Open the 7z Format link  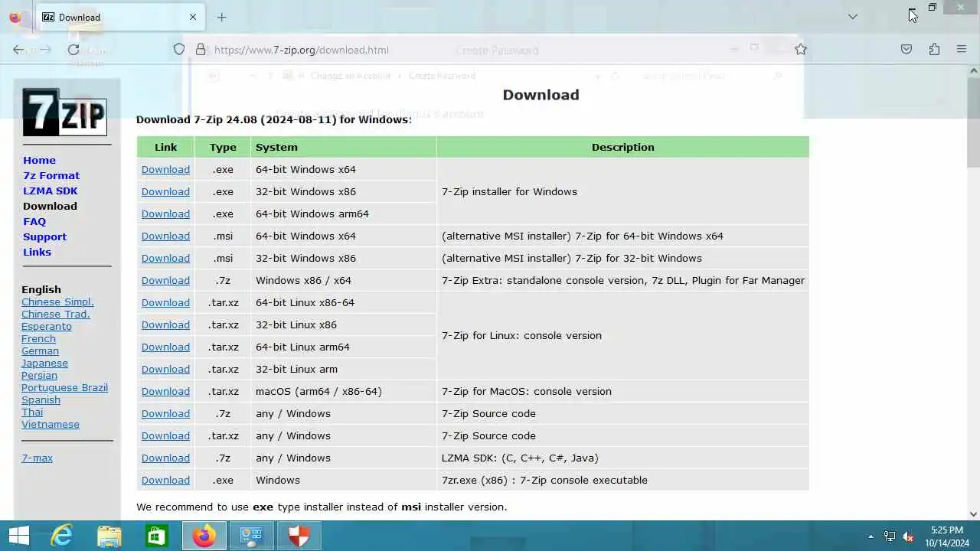(x=51, y=175)
